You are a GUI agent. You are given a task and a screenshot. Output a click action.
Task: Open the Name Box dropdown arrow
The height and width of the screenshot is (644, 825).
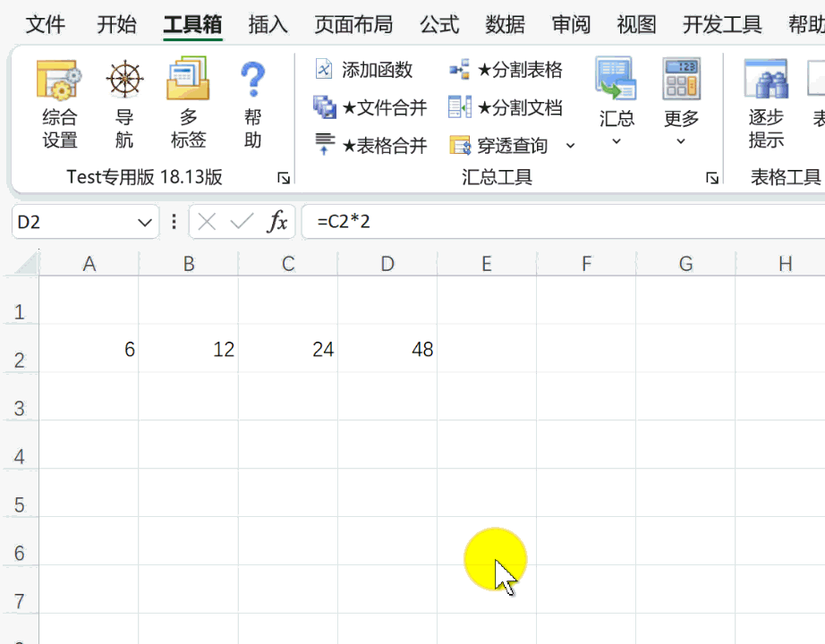[146, 222]
